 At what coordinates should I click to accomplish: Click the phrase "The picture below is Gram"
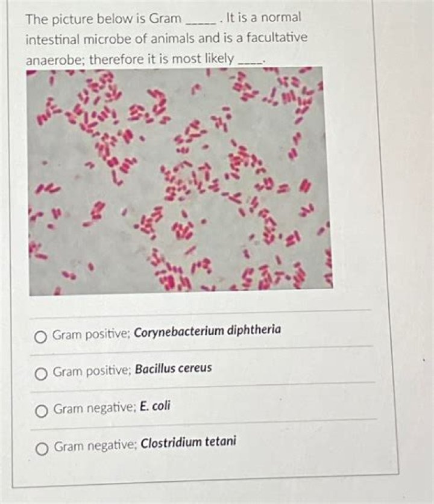(102, 19)
